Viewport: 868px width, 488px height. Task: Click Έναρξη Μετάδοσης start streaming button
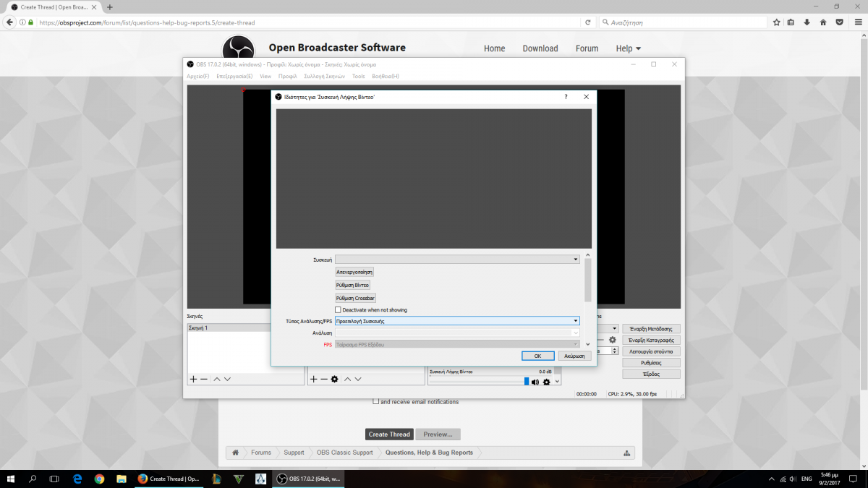651,329
